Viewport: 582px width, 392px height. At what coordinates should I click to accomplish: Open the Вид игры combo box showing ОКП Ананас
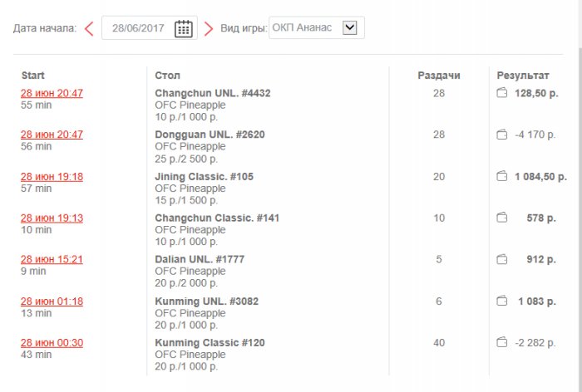pyautogui.click(x=317, y=27)
